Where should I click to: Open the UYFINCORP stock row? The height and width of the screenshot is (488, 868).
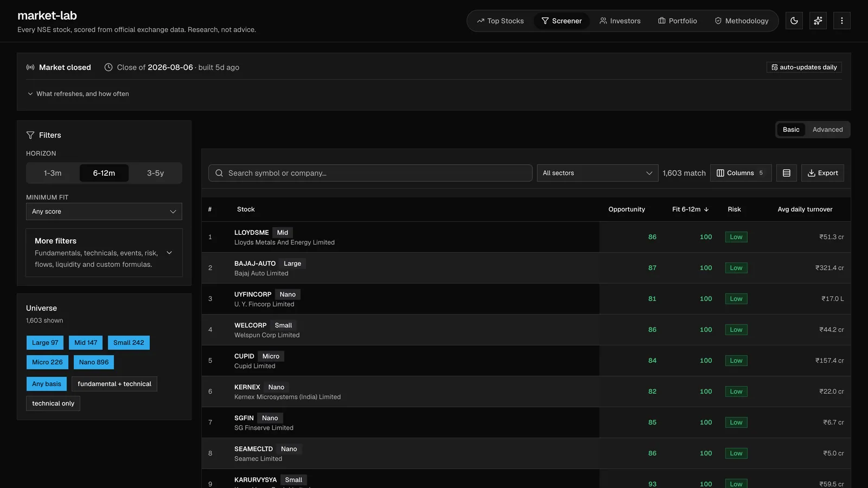coord(526,299)
